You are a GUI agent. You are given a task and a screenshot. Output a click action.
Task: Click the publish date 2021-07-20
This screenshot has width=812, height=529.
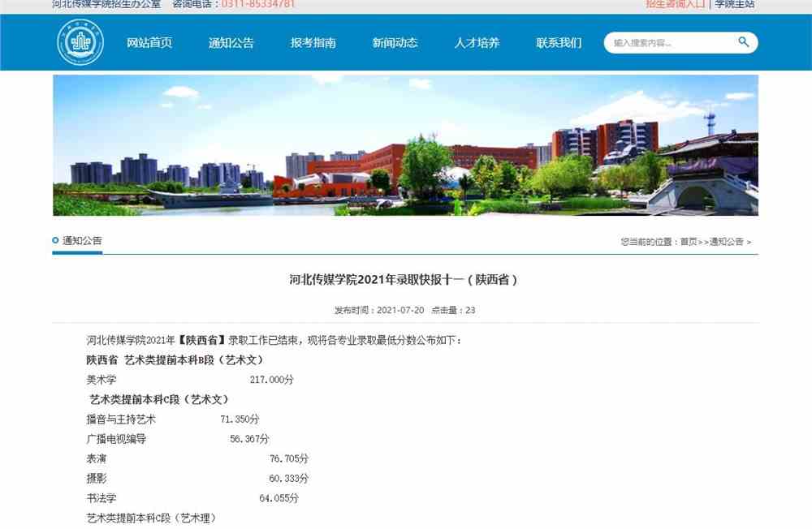(400, 310)
